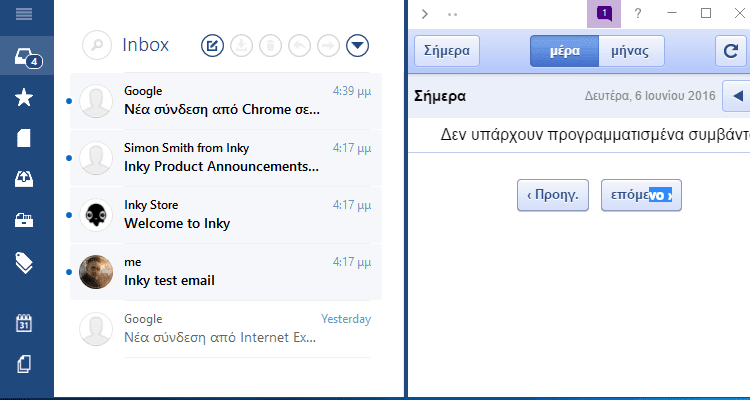Click the download/archive toolbar icon
This screenshot has height=400, width=750.
pos(242,46)
